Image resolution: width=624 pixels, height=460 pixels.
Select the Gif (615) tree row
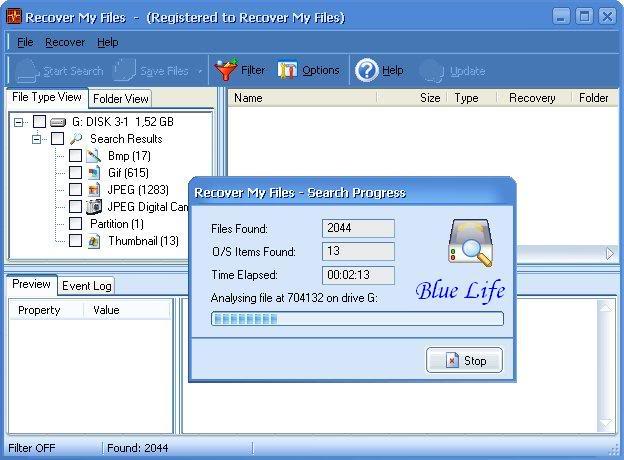point(128,173)
